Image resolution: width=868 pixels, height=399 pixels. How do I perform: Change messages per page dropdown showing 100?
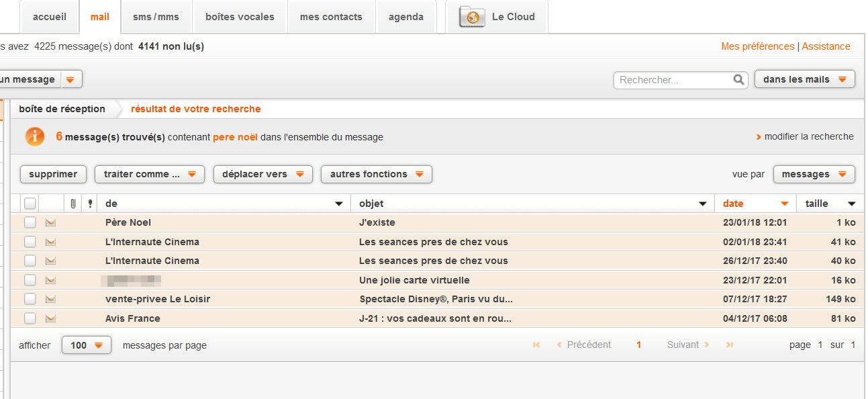coord(87,345)
